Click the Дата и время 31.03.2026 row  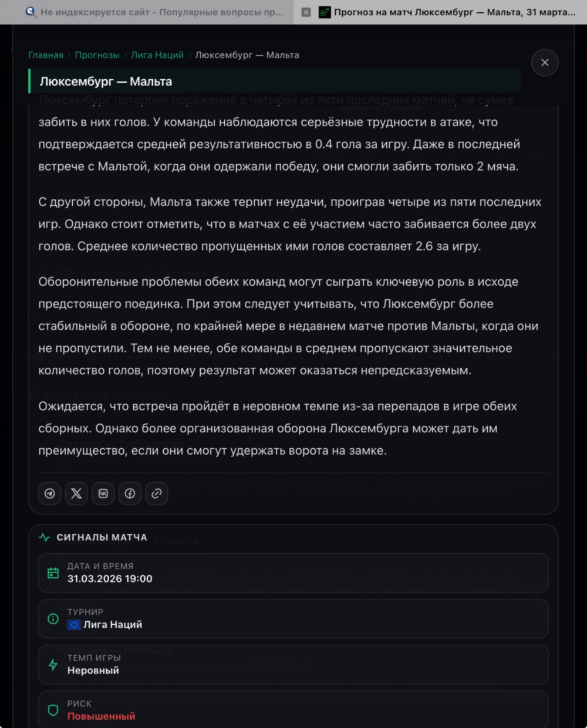(x=293, y=573)
